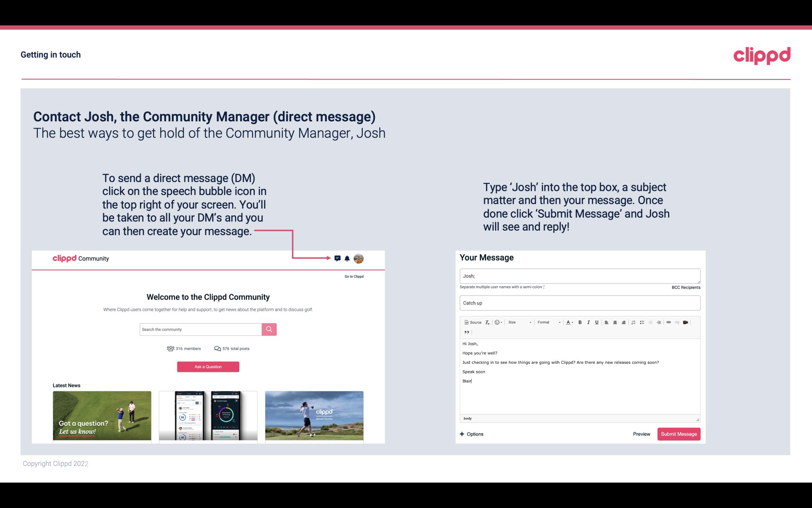Expand the Options section
812x508 pixels.
pos(471,434)
